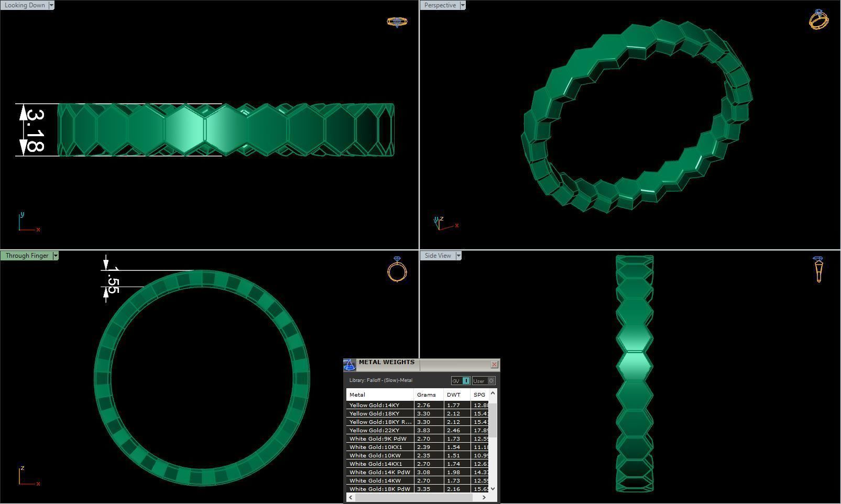This screenshot has width=841, height=504.
Task: Open the Side View viewport dropdown arrow
Action: (458, 256)
